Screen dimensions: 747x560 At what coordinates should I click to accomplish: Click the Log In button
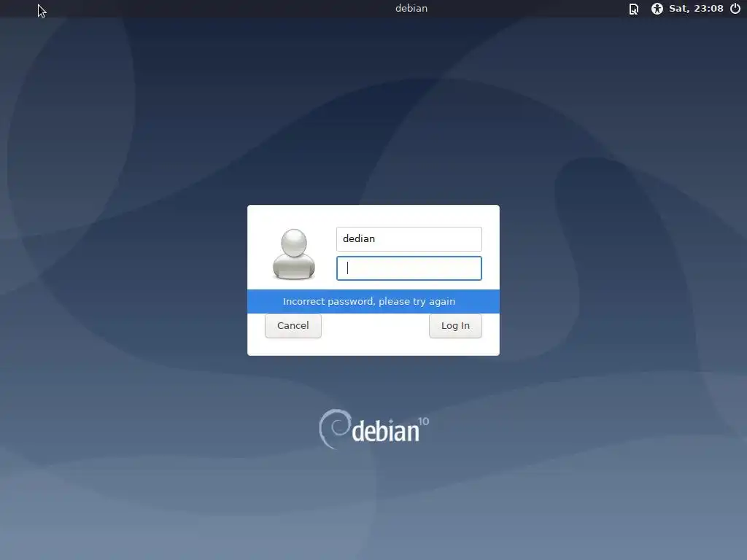pos(455,326)
